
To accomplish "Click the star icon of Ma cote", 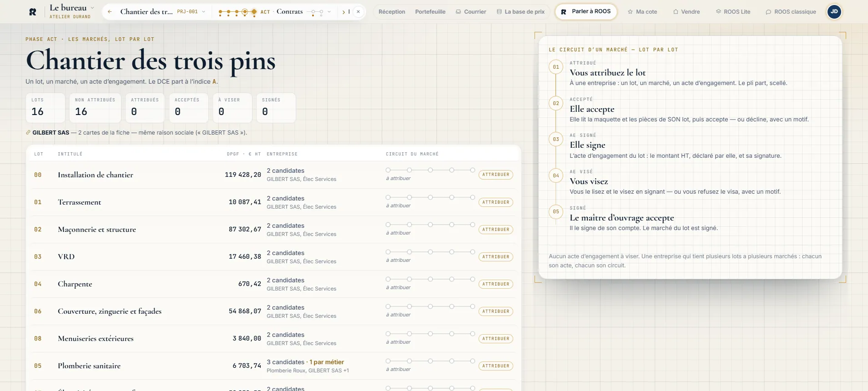I will point(630,12).
